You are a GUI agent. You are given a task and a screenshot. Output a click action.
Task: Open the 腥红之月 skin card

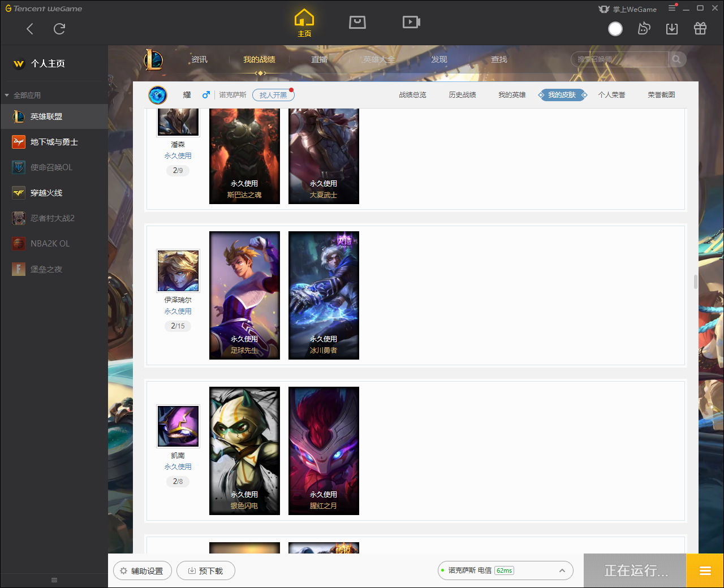[x=324, y=451]
